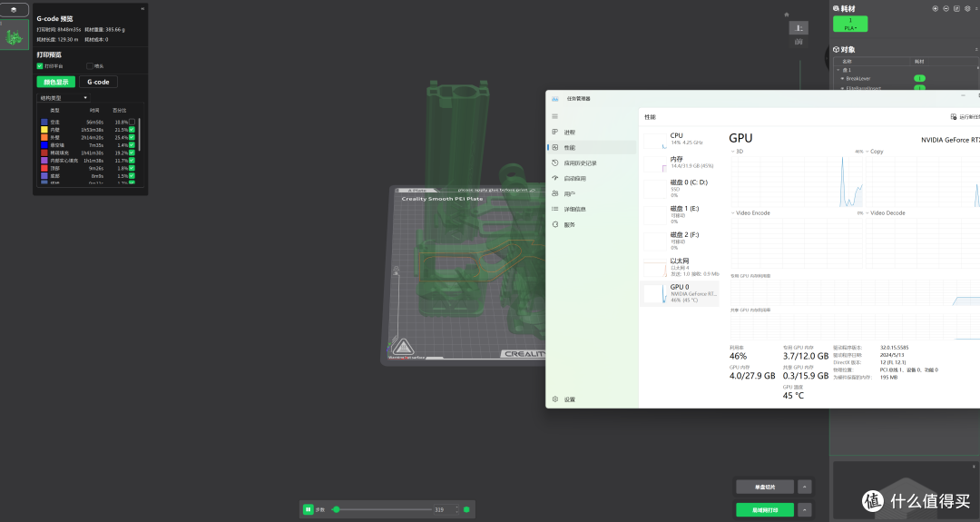
Task: Click the G-code button in preview panel
Action: click(x=98, y=82)
